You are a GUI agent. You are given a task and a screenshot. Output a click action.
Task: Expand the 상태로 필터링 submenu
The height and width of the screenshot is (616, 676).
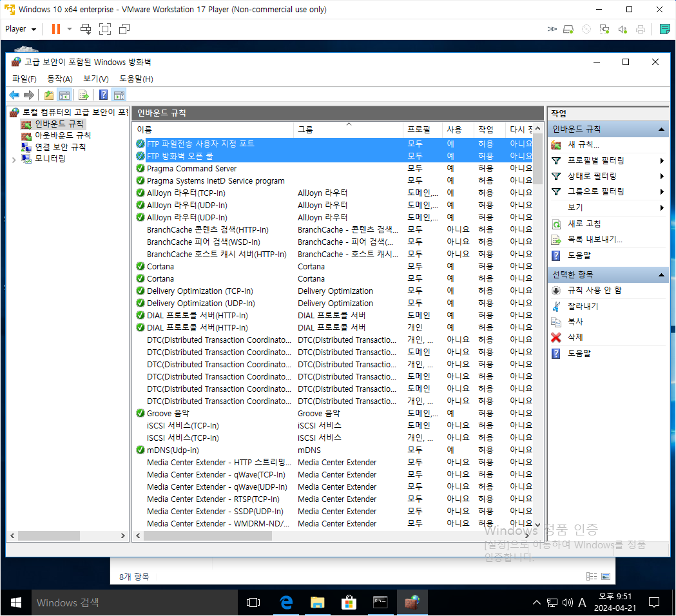(662, 177)
